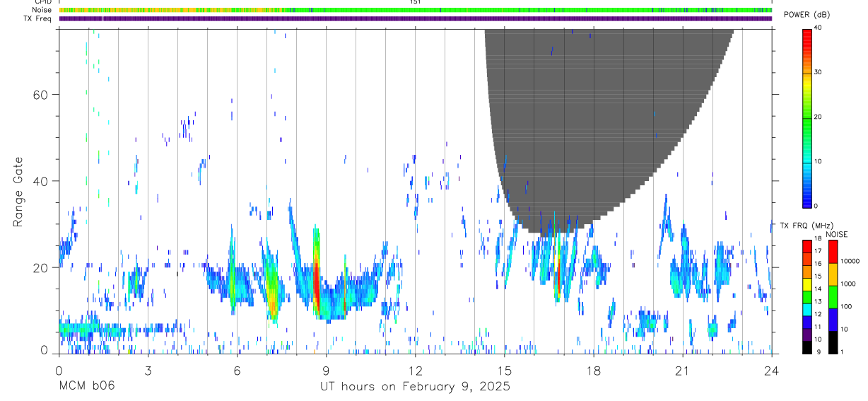The width and height of the screenshot is (868, 401).
Task: Click the 30 tick on the POWER scale
Action: click(818, 72)
